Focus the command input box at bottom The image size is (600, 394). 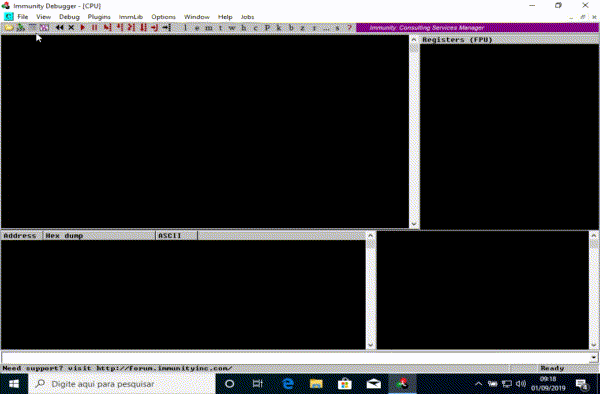point(295,358)
